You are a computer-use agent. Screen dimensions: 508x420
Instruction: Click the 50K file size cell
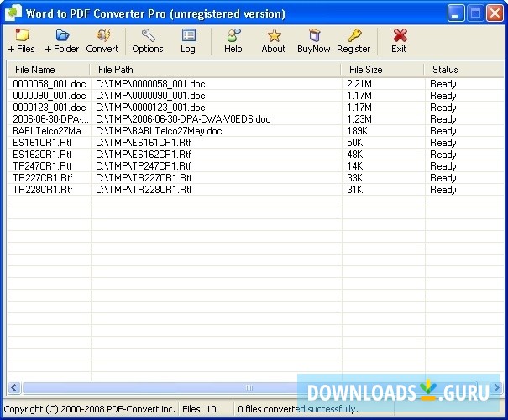click(354, 143)
